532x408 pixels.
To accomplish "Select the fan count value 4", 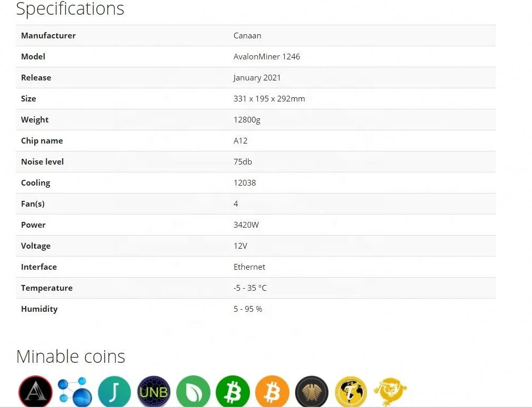I will (x=236, y=203).
